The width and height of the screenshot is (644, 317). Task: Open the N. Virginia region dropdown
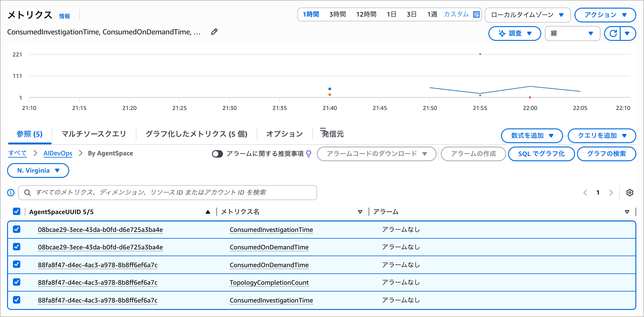point(38,170)
